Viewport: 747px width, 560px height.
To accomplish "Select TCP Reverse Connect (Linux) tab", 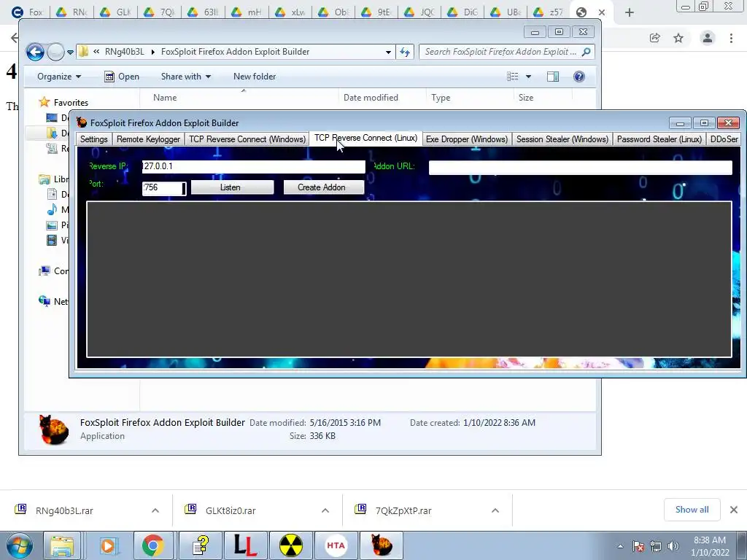I will pos(365,138).
